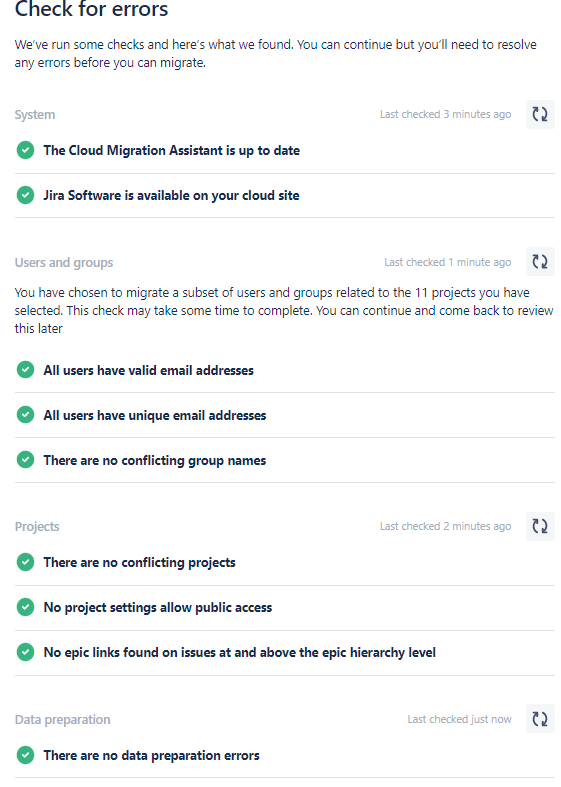Click green check beside no conflicting projects

[26, 562]
